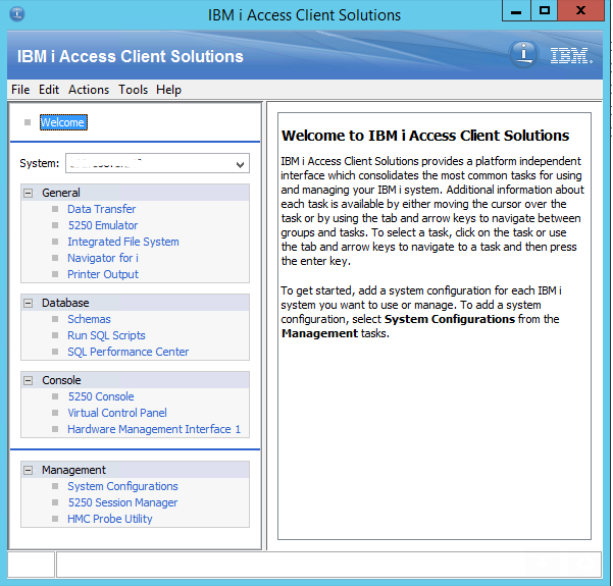The height and width of the screenshot is (586, 613).
Task: Launch Data Transfer
Action: (x=102, y=209)
